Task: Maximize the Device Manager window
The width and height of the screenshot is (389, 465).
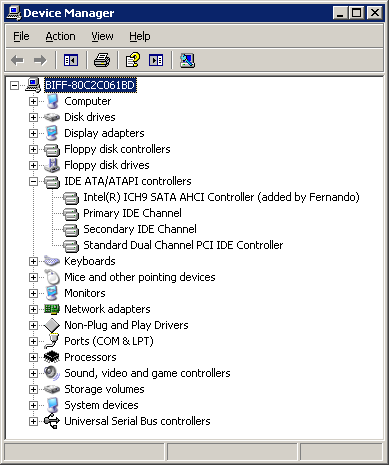Action: click(356, 13)
